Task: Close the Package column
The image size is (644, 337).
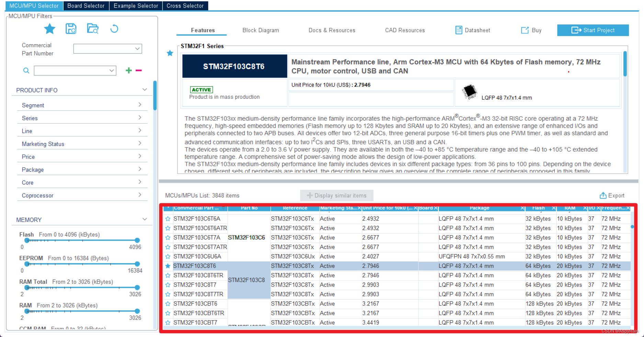Action: pos(522,208)
